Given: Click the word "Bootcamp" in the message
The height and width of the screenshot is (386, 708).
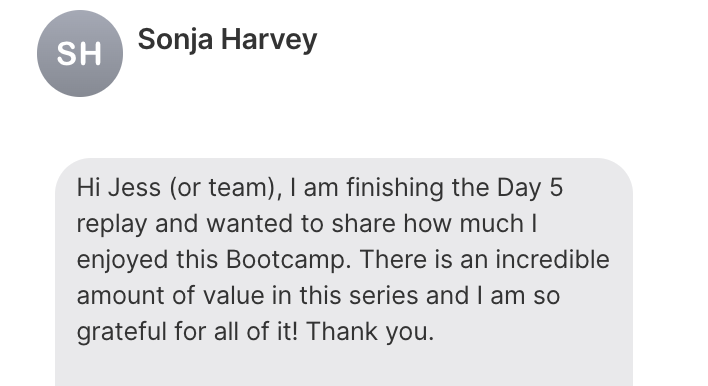Looking at the screenshot, I should click(x=288, y=260).
